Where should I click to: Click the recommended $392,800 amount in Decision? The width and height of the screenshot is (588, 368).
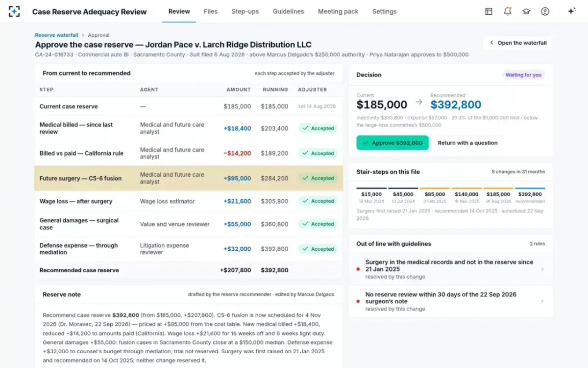point(456,105)
